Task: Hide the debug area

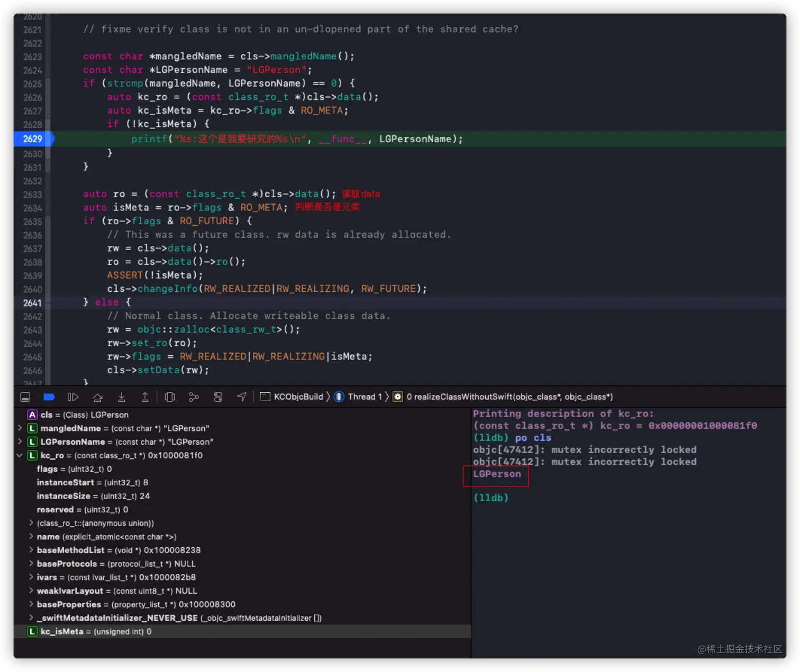Action: tap(25, 397)
